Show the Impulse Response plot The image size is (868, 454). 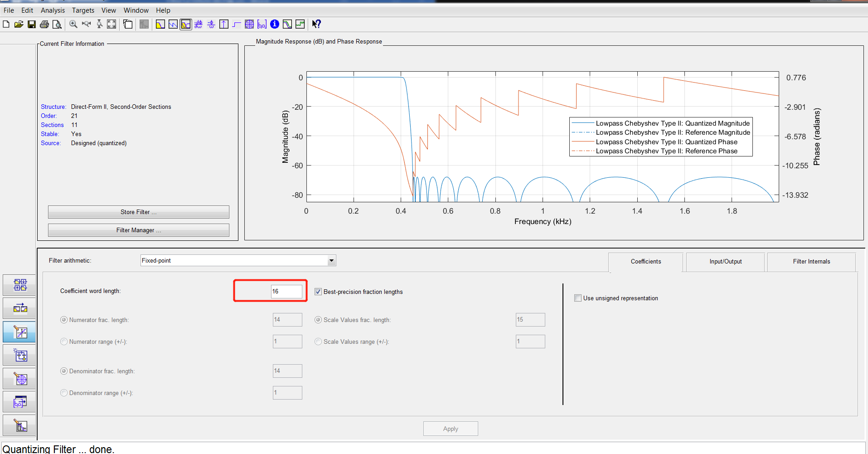pos(224,24)
